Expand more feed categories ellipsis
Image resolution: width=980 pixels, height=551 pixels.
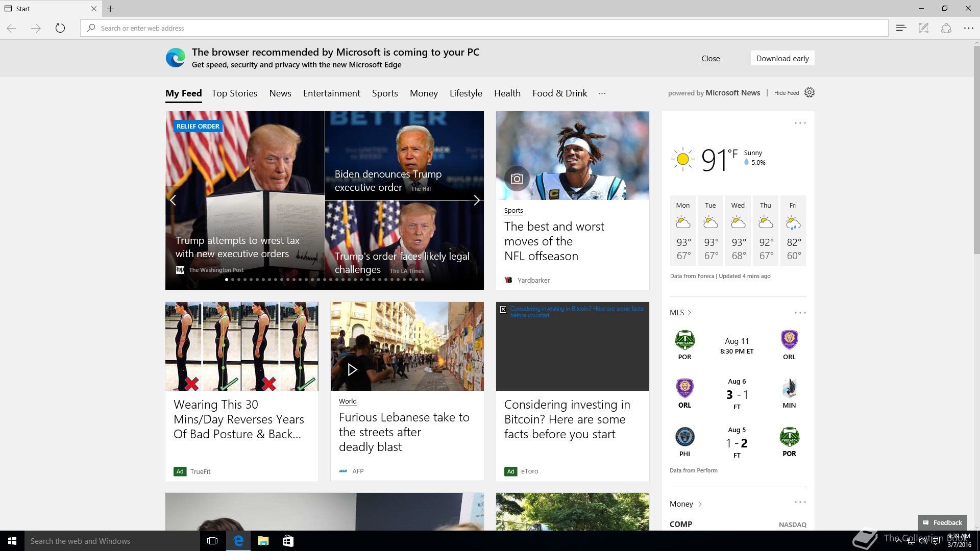[x=602, y=93]
